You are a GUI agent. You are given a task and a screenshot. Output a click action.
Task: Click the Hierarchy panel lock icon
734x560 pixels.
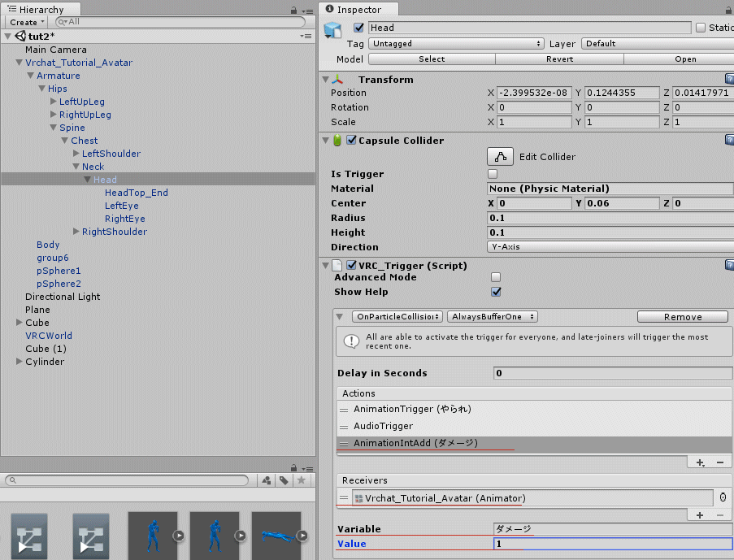point(293,10)
